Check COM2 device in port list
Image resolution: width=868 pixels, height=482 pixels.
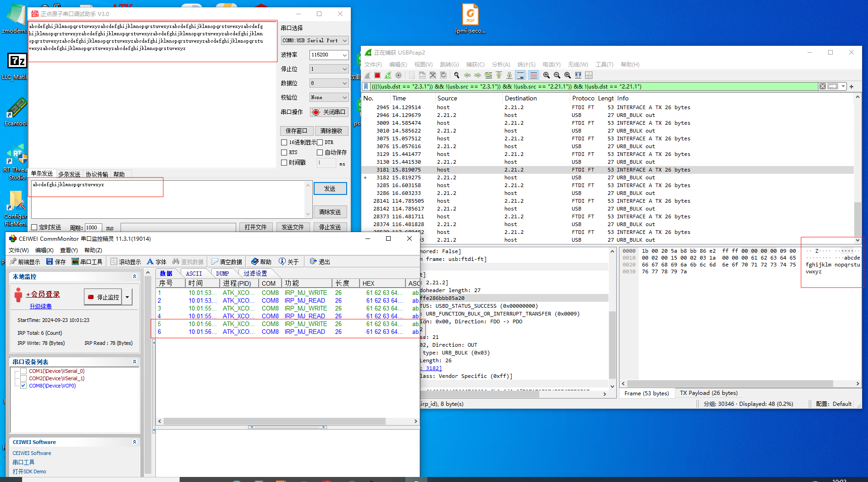(x=23, y=378)
